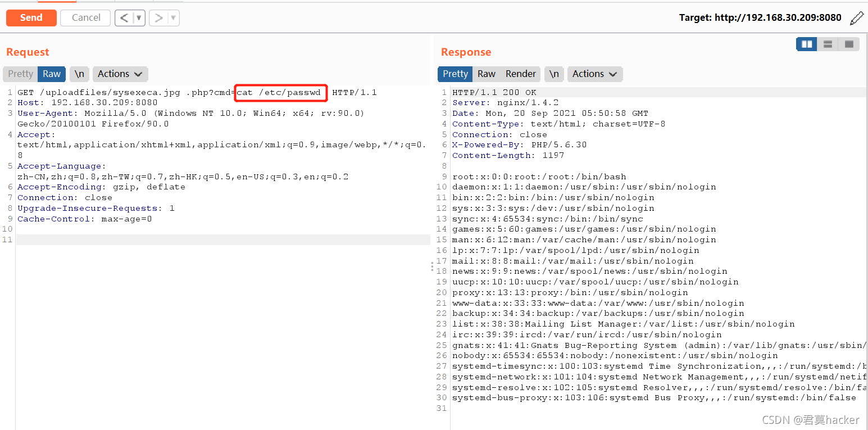Click the nobody:x:65534 passwd line

click(615, 356)
